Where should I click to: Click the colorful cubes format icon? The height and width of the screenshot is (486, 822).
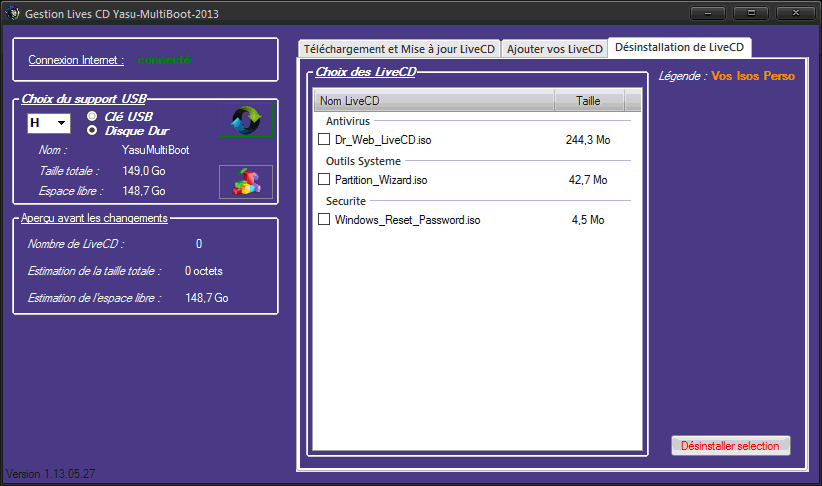click(246, 182)
